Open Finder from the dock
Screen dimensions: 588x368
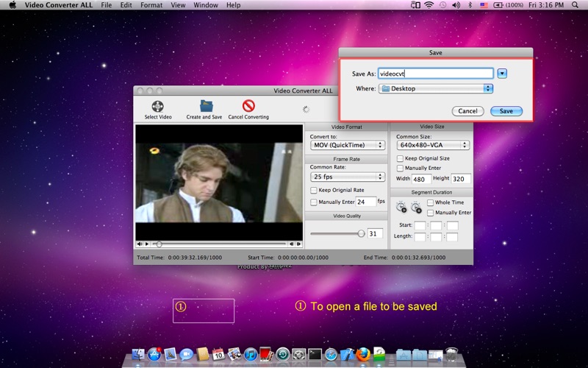click(138, 354)
